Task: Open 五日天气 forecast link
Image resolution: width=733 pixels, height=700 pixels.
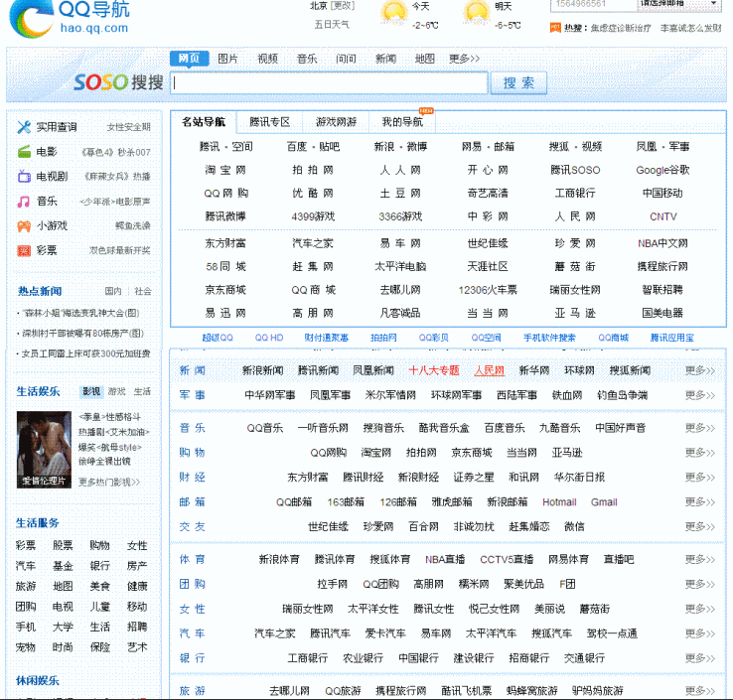Action: pos(332,24)
